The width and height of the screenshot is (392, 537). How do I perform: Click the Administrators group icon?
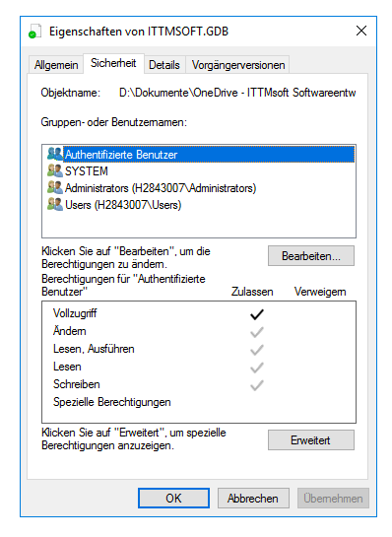tap(55, 187)
